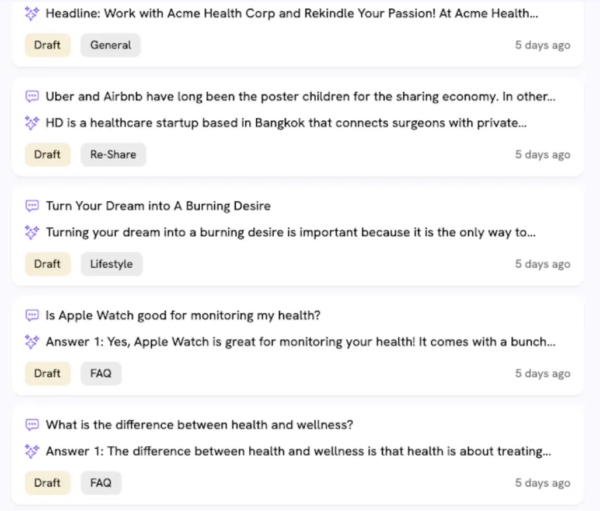The height and width of the screenshot is (511, 600).
Task: Click chat bubble icon beside Apple Watch question
Action: click(32, 315)
